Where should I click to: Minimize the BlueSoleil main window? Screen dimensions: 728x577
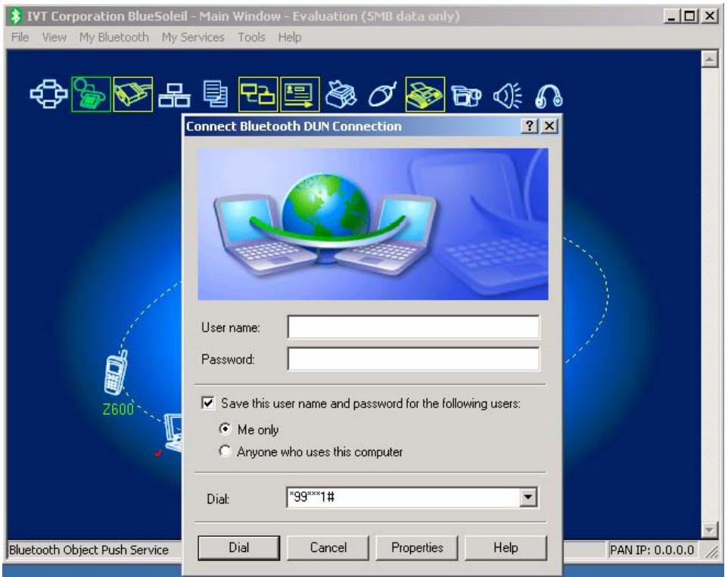pos(672,16)
